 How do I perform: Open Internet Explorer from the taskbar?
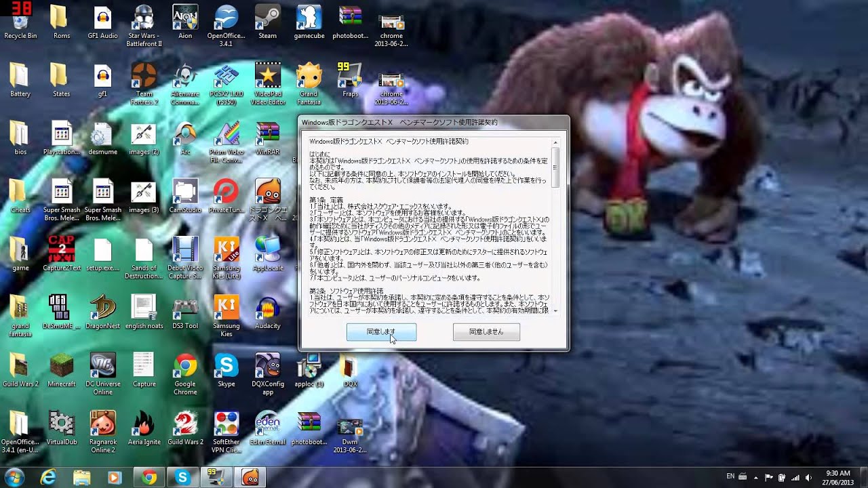(x=48, y=477)
